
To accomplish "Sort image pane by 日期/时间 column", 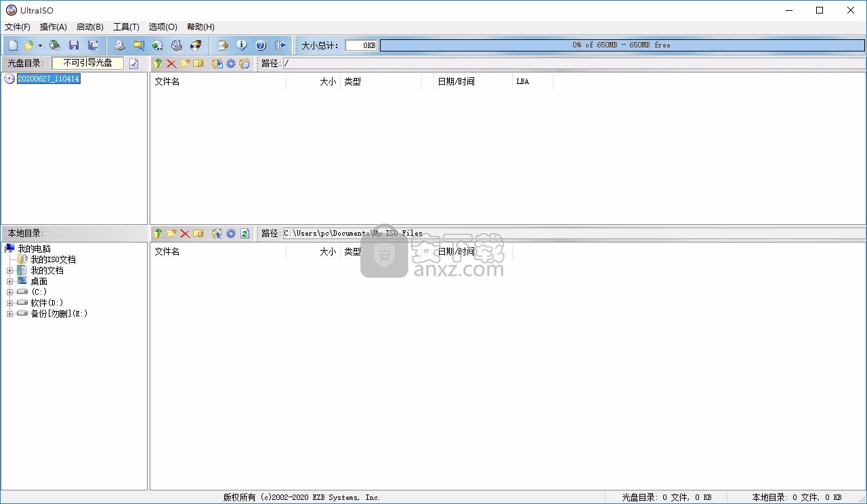I will (473, 81).
